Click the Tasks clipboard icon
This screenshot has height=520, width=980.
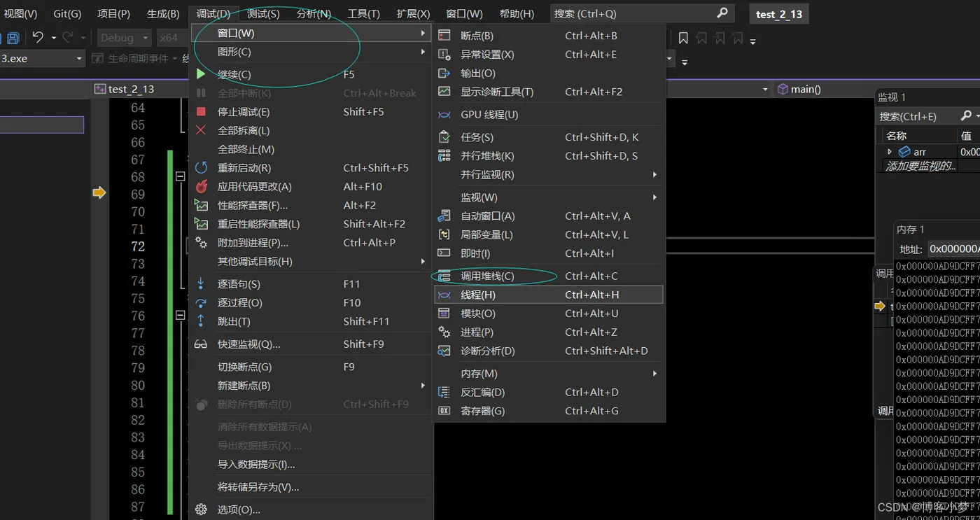click(444, 137)
